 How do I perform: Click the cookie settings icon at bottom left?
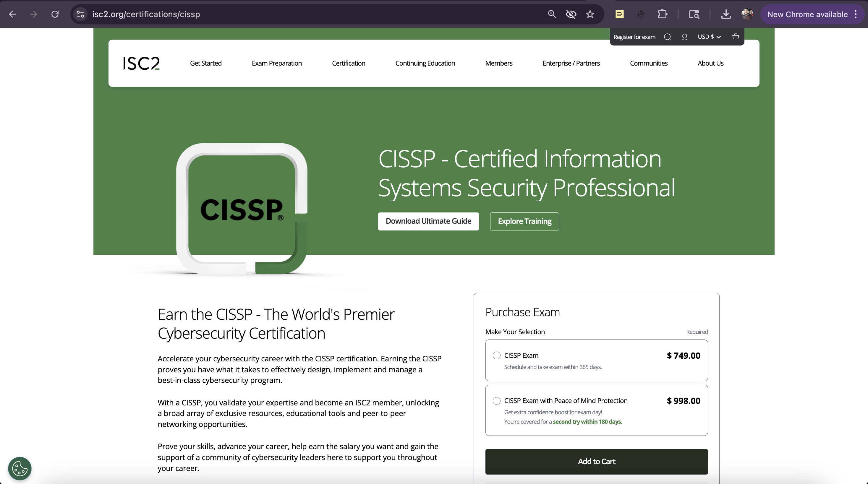(19, 468)
